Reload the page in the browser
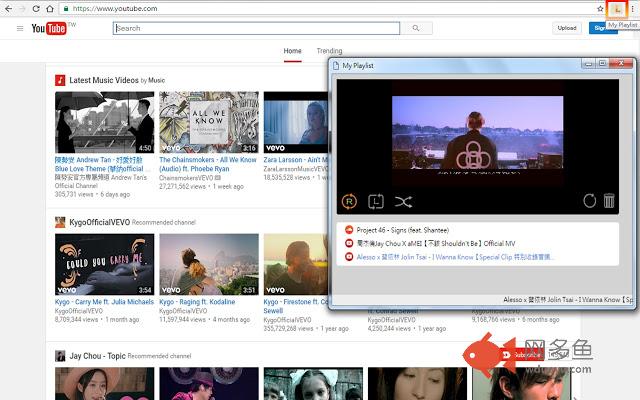This screenshot has height=400, width=640. click(36, 8)
